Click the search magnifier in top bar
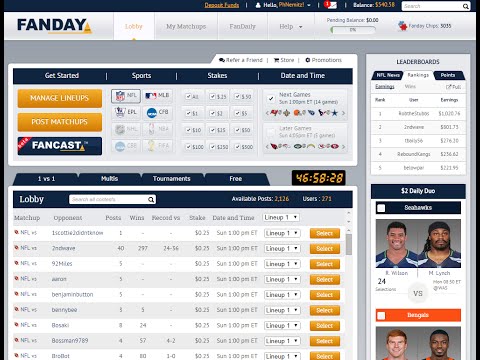Image resolution: width=480 pixels, height=360 pixels. [465, 6]
